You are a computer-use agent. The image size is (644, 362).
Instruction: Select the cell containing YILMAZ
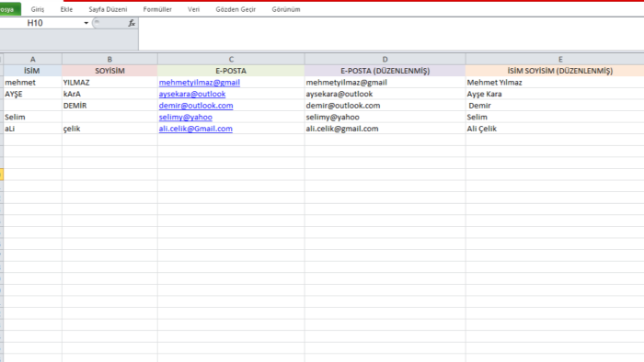click(x=109, y=83)
